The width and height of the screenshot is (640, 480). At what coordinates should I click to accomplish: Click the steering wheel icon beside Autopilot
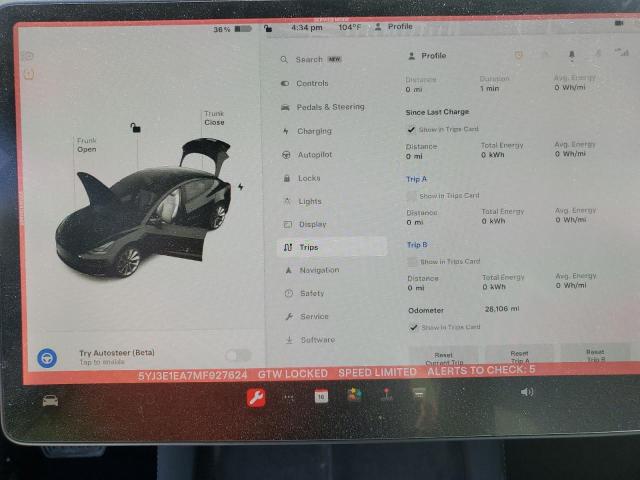click(x=286, y=155)
